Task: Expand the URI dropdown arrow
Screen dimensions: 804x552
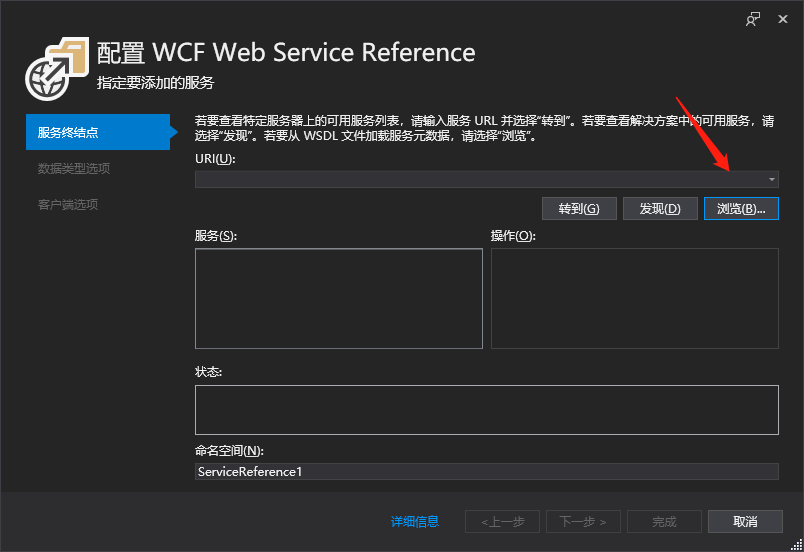Action: pyautogui.click(x=771, y=179)
